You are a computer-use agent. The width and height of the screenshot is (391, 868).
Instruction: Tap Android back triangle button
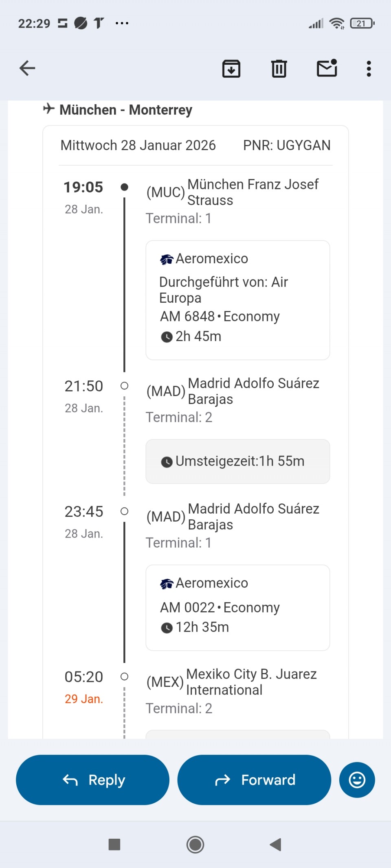coord(276,844)
